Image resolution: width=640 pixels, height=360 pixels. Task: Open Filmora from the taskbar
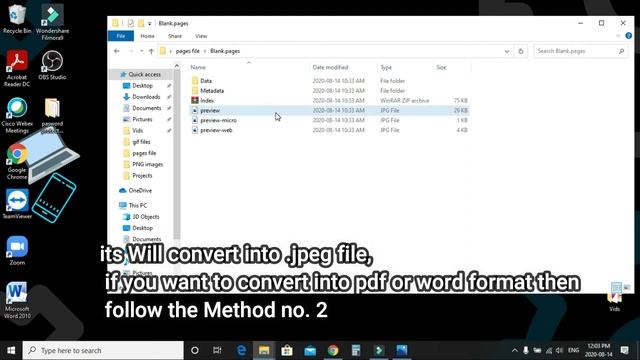[x=379, y=350]
